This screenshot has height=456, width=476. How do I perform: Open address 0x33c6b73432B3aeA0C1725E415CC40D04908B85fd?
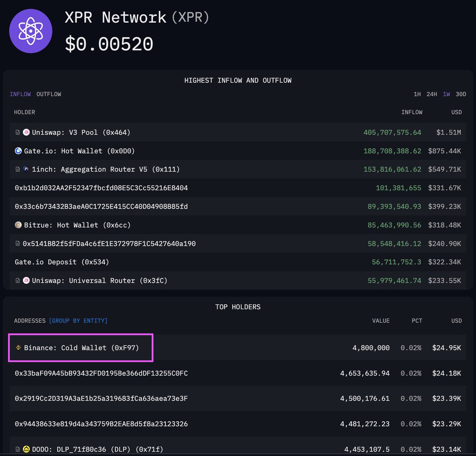[101, 206]
